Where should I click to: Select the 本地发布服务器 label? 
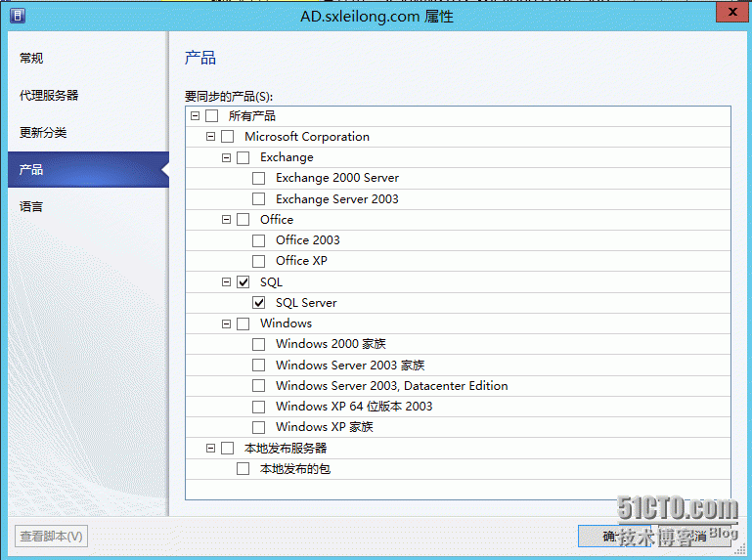(x=286, y=448)
